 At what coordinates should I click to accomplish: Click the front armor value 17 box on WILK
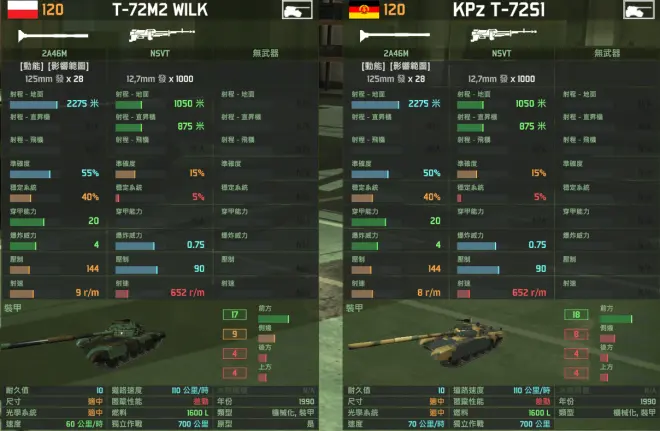coord(234,314)
